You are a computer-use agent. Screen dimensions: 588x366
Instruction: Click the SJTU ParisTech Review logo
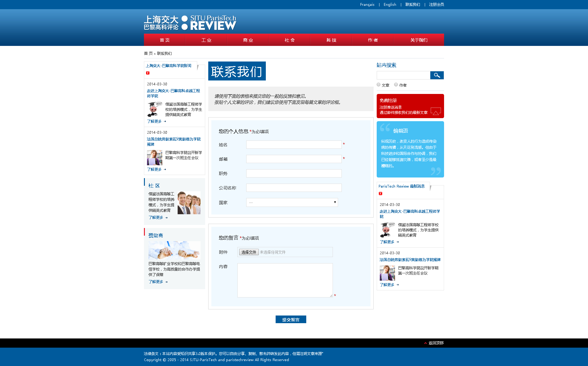(x=190, y=23)
